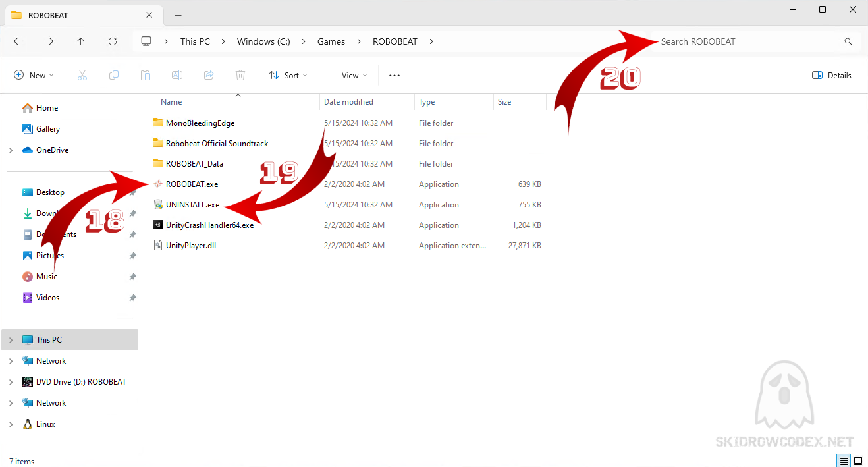The height and width of the screenshot is (467, 868).
Task: Click the Rename icon in the toolbar
Action: click(177, 76)
